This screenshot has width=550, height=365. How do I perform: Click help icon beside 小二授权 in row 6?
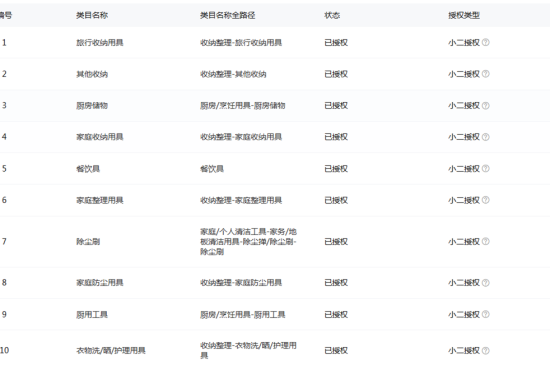(x=486, y=200)
